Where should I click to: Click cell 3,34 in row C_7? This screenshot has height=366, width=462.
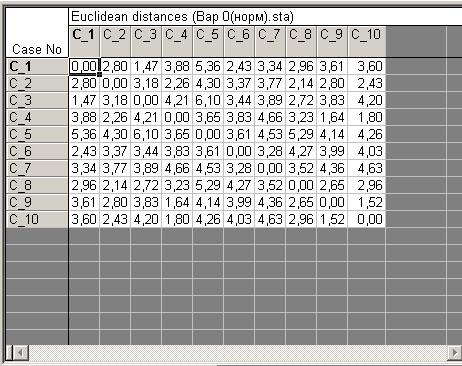click(x=84, y=168)
